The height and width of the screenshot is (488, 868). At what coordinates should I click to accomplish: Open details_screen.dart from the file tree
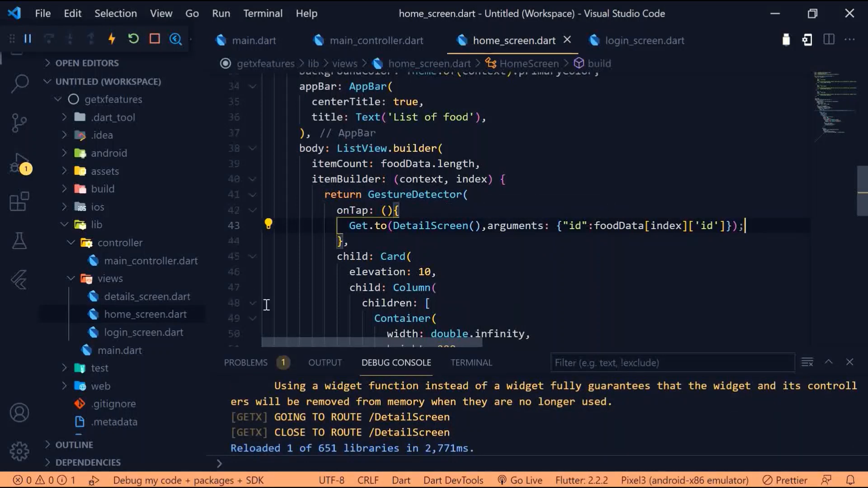coord(147,296)
